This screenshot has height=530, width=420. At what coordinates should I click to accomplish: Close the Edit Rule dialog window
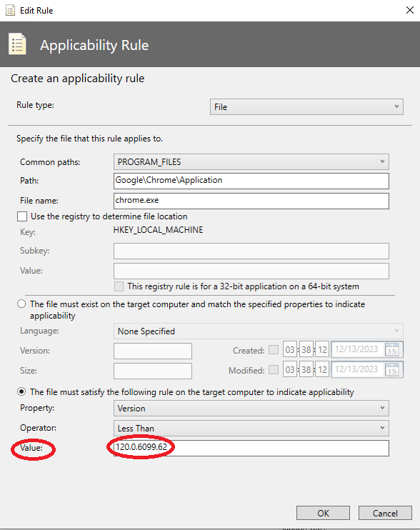tap(409, 10)
